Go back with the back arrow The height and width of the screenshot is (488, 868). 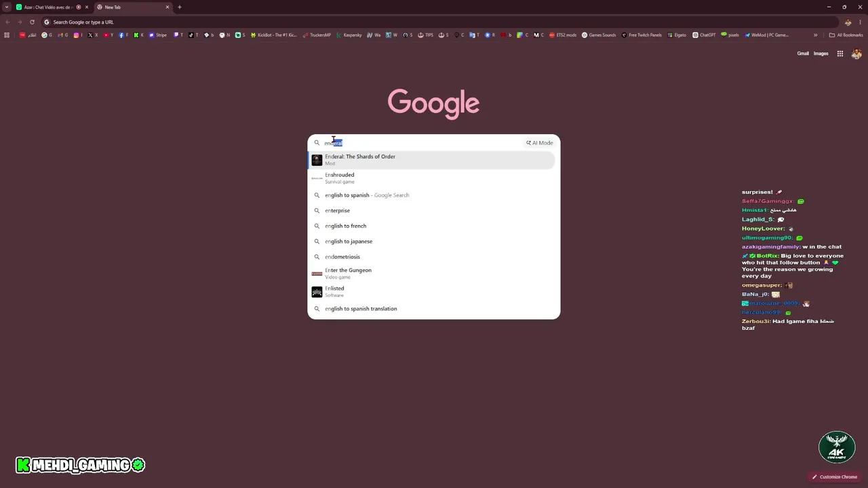7,22
